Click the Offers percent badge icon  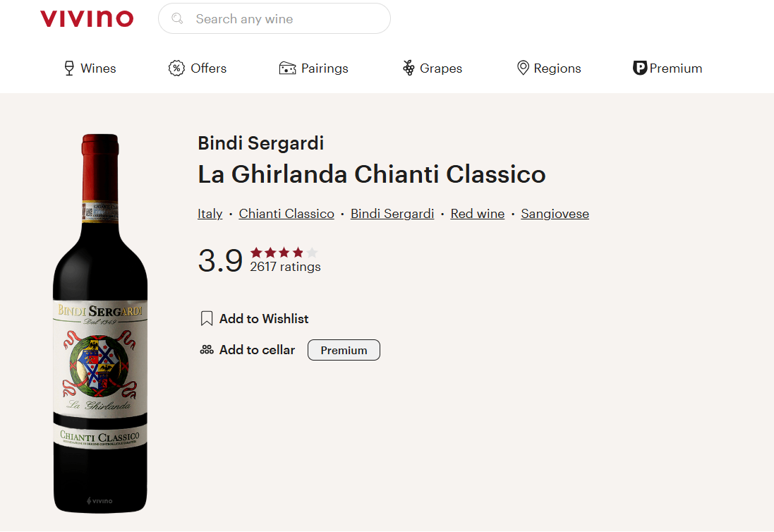coord(176,68)
